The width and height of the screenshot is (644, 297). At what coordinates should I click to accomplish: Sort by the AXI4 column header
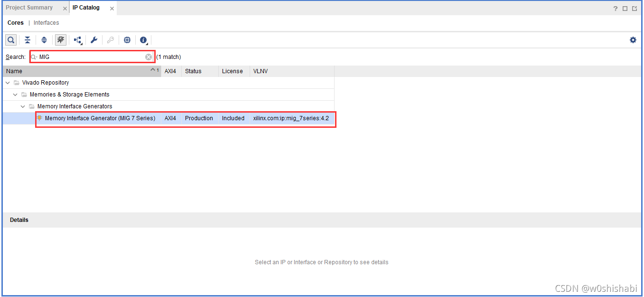tap(171, 71)
